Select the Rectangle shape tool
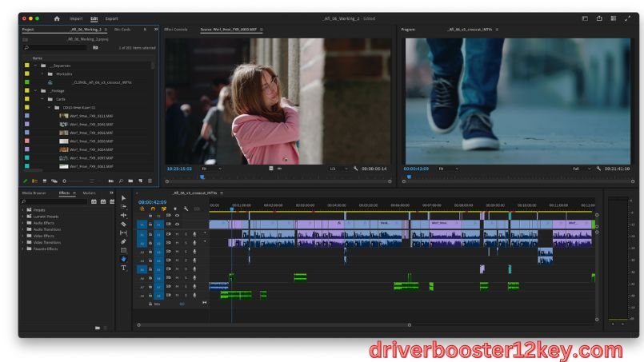The image size is (644, 362). coord(124,250)
